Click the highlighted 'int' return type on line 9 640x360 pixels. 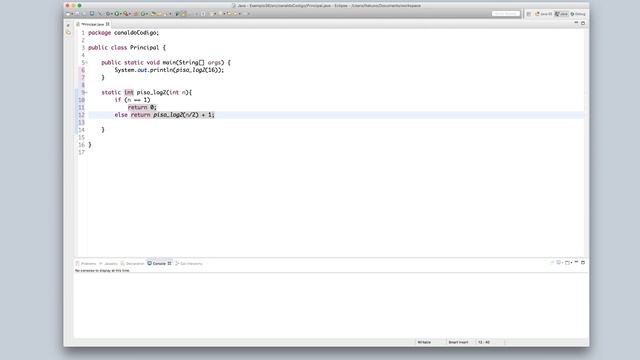pyautogui.click(x=129, y=92)
